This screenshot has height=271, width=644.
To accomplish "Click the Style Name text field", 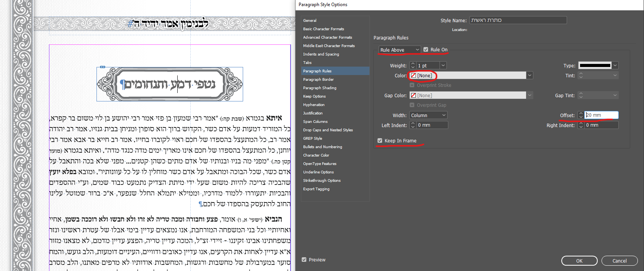I will coord(518,20).
